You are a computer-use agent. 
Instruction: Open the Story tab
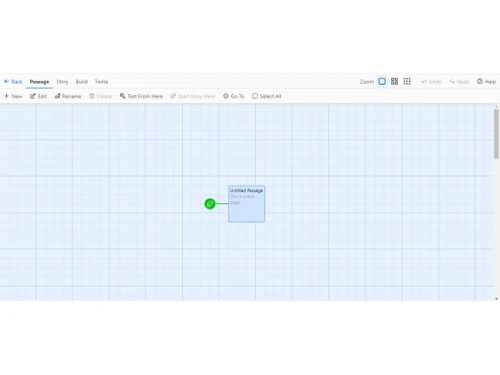62,82
